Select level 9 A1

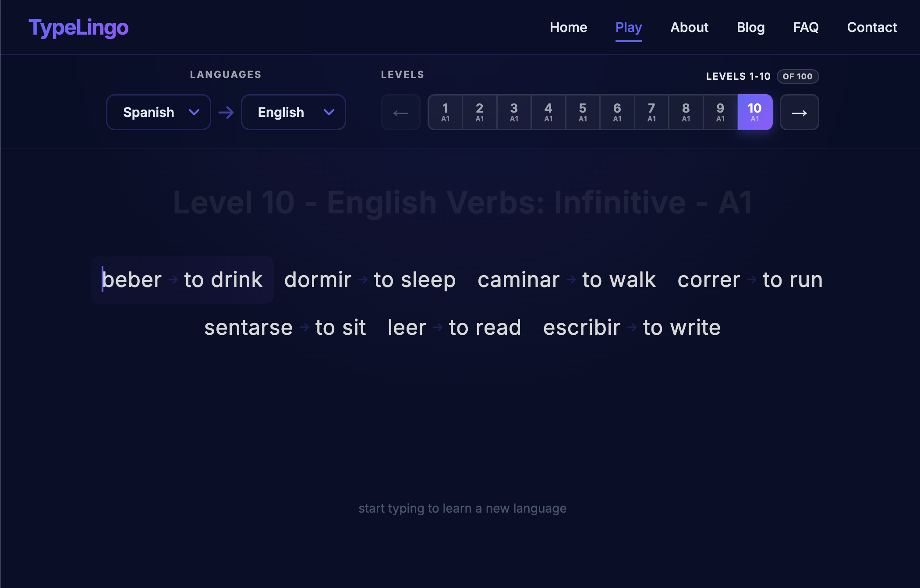point(720,113)
